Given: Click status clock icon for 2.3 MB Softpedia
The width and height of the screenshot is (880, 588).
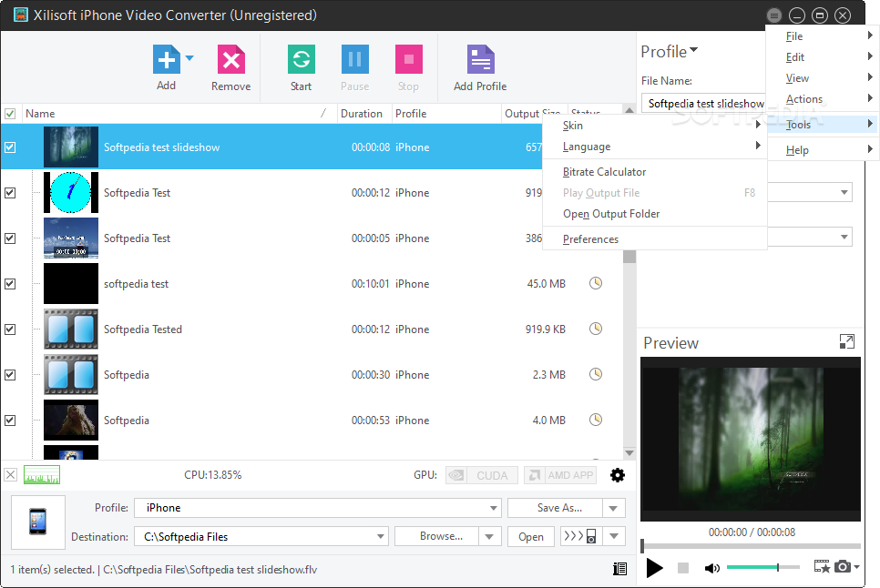Looking at the screenshot, I should [596, 374].
